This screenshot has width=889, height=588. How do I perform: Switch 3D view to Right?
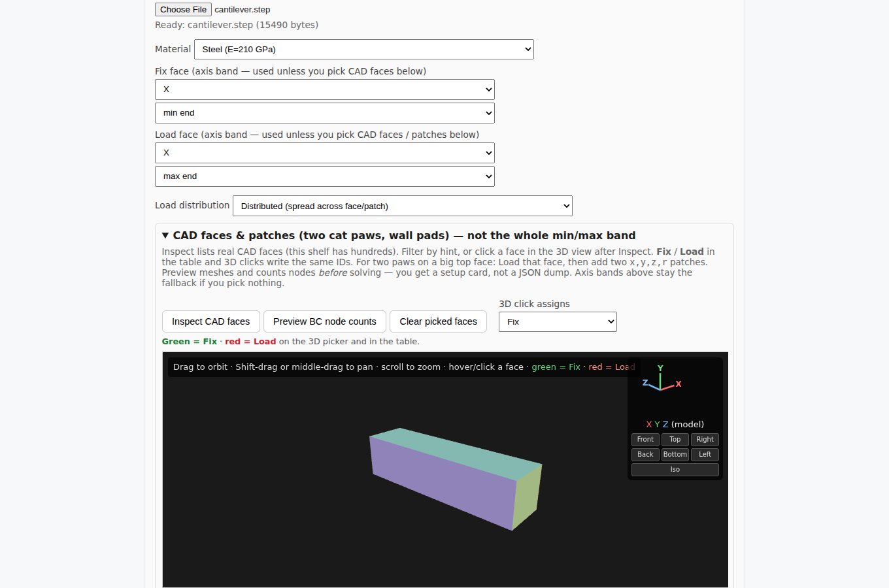[705, 440]
